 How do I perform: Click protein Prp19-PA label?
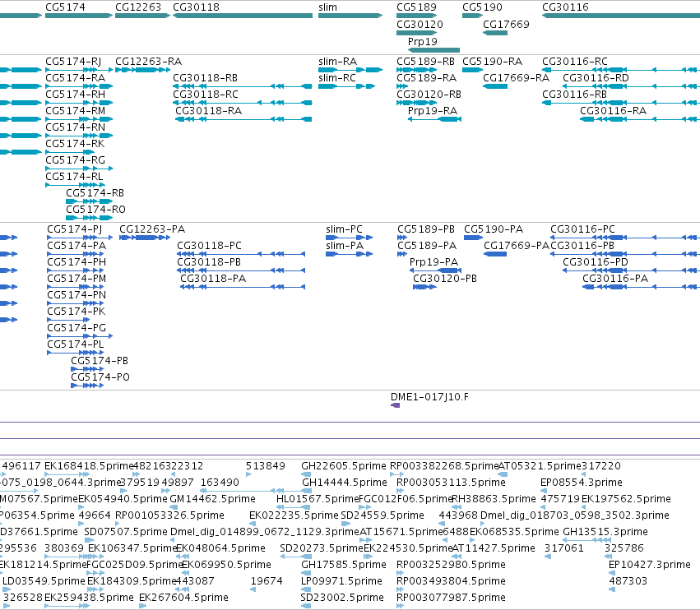[x=434, y=262]
